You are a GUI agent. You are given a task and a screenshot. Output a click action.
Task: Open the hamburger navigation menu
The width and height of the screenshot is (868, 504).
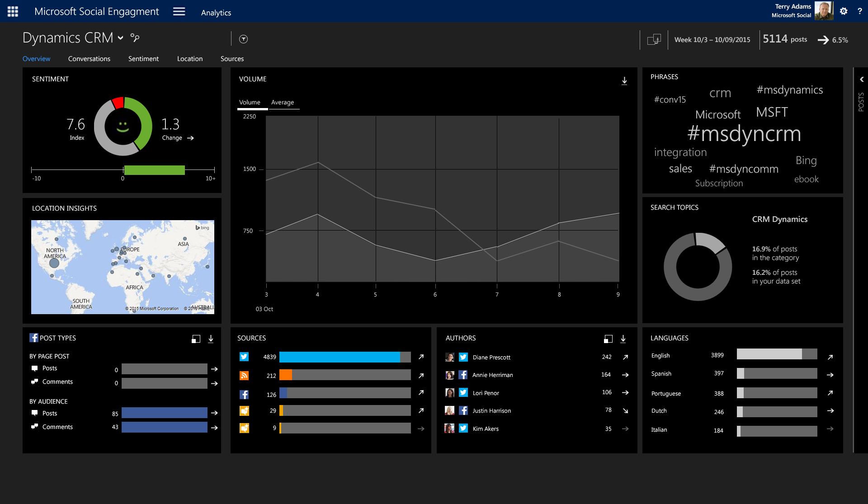179,11
